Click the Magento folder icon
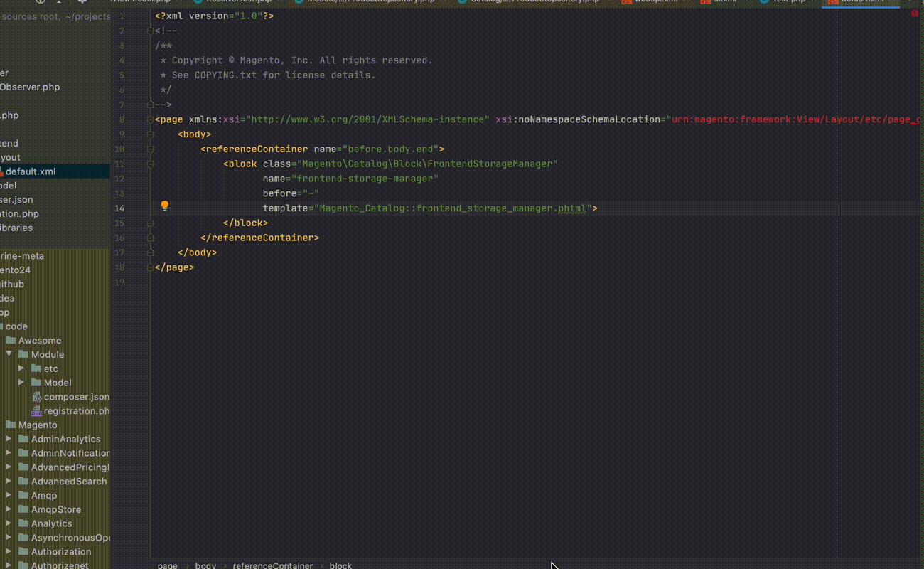 [x=11, y=425]
